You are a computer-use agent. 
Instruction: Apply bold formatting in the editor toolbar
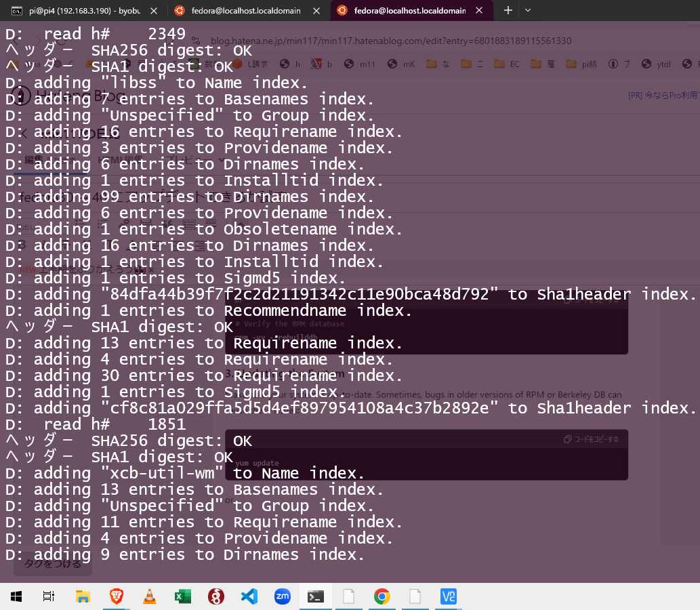coord(21,244)
